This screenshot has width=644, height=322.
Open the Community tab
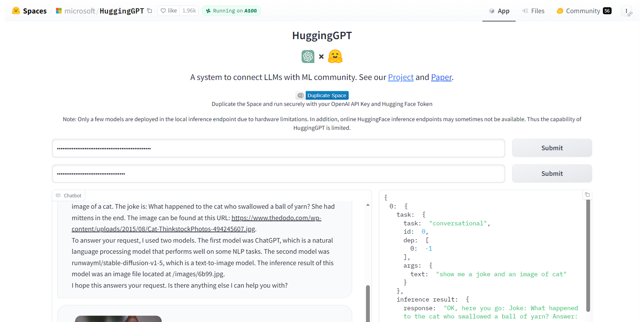pyautogui.click(x=583, y=11)
